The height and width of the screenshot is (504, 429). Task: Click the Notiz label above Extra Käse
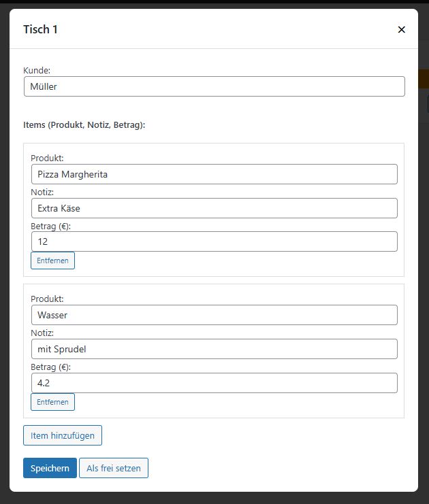pos(42,192)
